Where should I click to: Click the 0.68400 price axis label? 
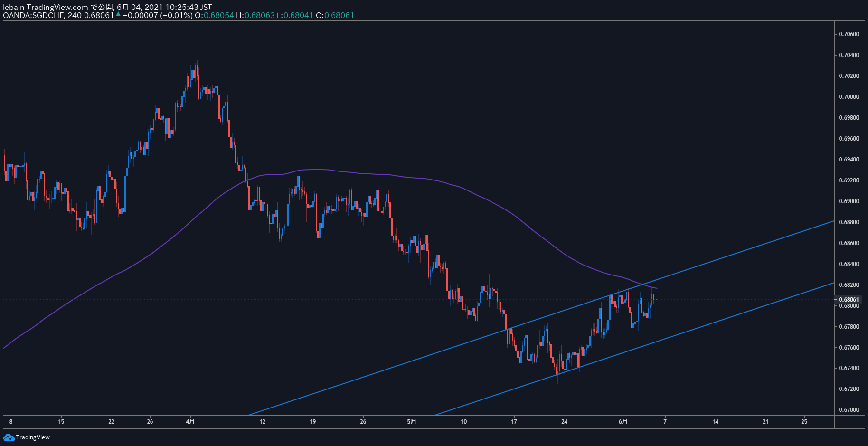[x=849, y=264]
